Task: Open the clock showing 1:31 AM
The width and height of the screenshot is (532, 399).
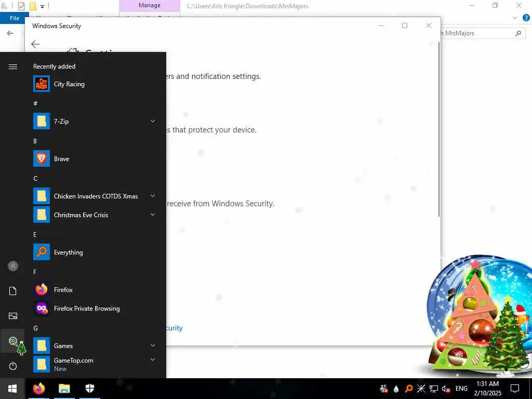Action: point(487,389)
